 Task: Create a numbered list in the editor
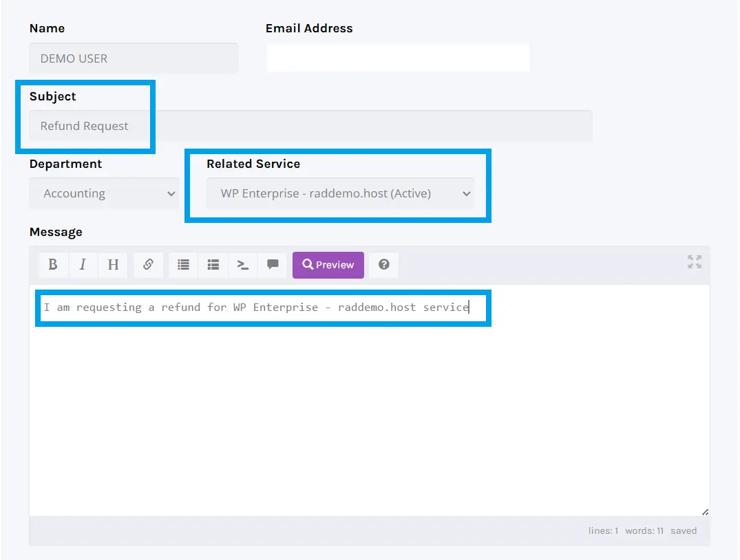pos(213,265)
